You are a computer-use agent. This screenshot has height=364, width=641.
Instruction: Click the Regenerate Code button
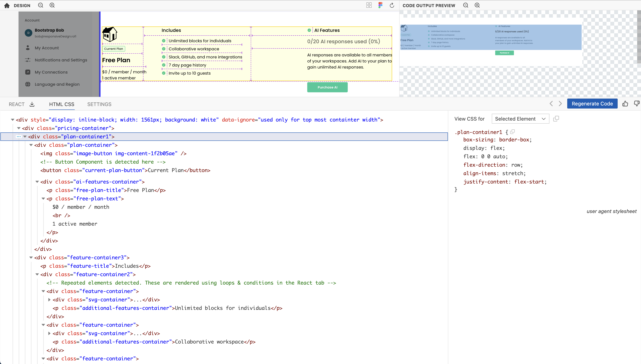[592, 104]
